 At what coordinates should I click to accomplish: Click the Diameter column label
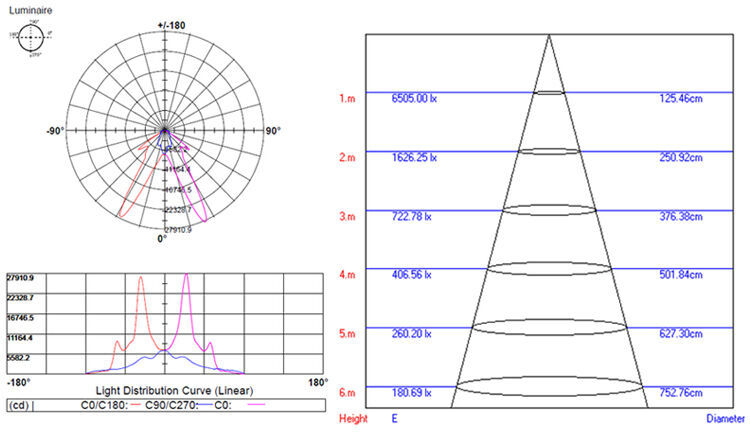coord(725,419)
